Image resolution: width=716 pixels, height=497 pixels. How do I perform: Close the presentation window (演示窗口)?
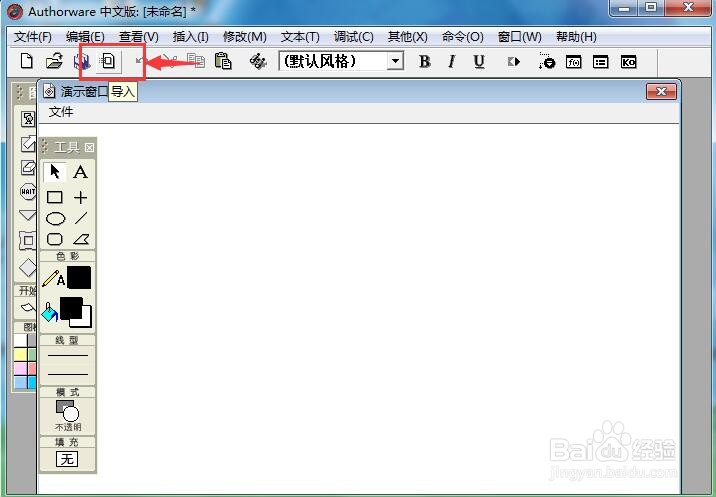661,91
